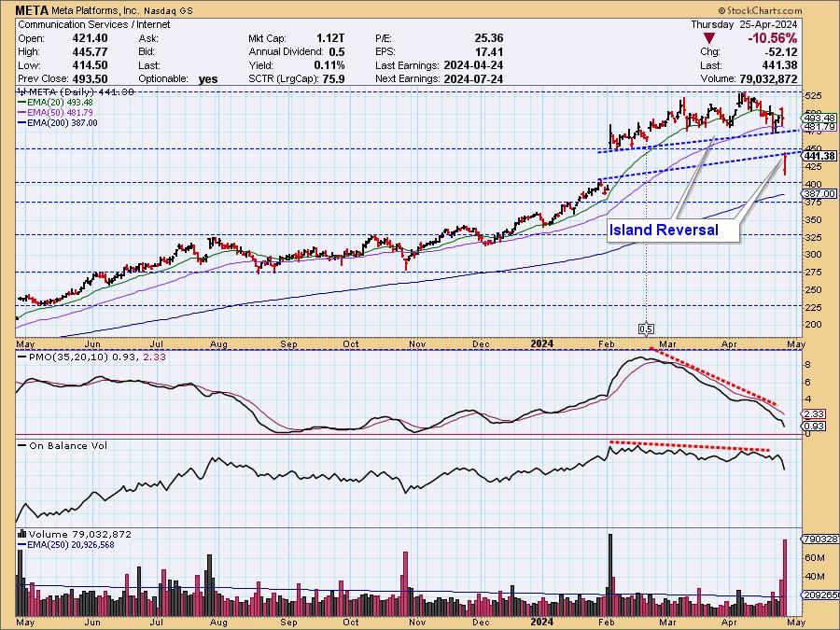Click the Prev Close value 493.50

[x=90, y=78]
